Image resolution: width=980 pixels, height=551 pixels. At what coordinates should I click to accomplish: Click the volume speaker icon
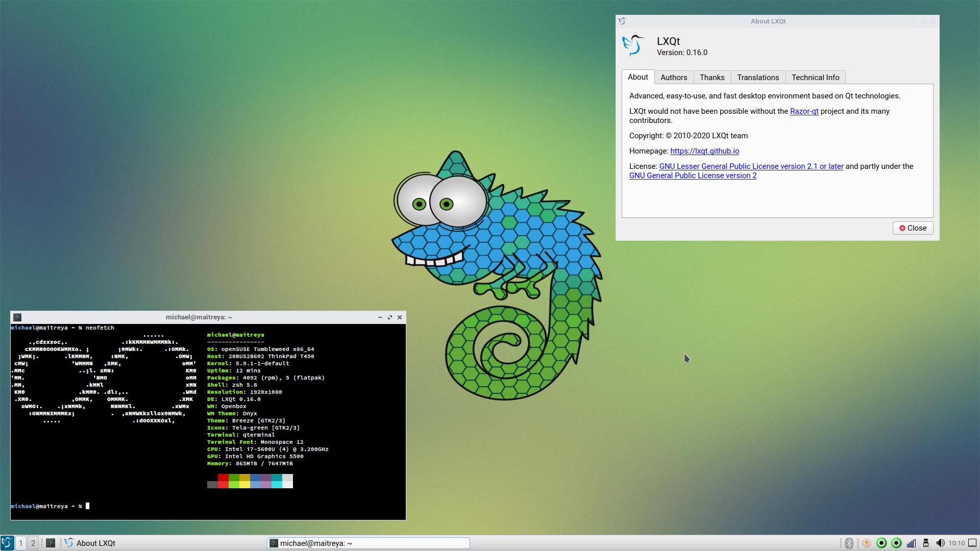click(940, 543)
